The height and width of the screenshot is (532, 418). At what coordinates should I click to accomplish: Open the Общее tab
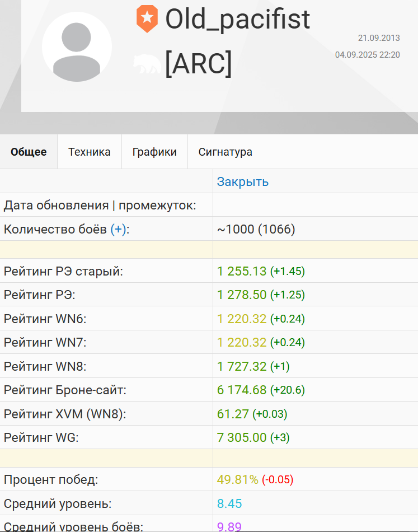click(29, 152)
